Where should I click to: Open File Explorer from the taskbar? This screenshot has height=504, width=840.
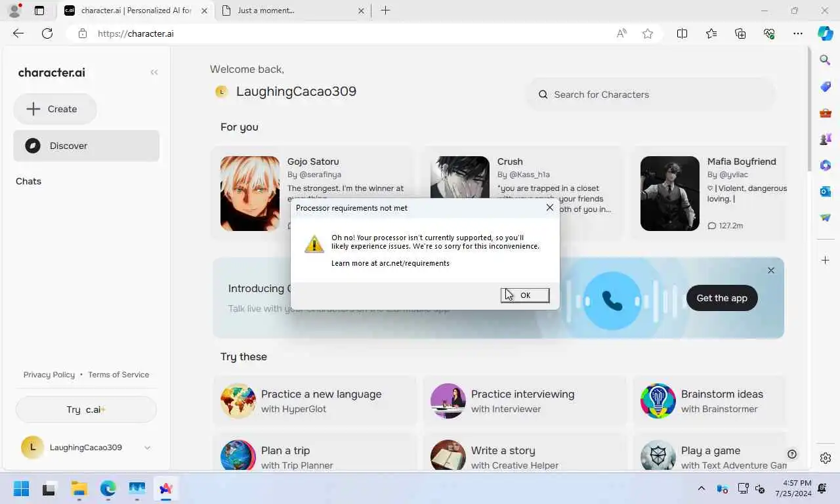[x=79, y=489]
